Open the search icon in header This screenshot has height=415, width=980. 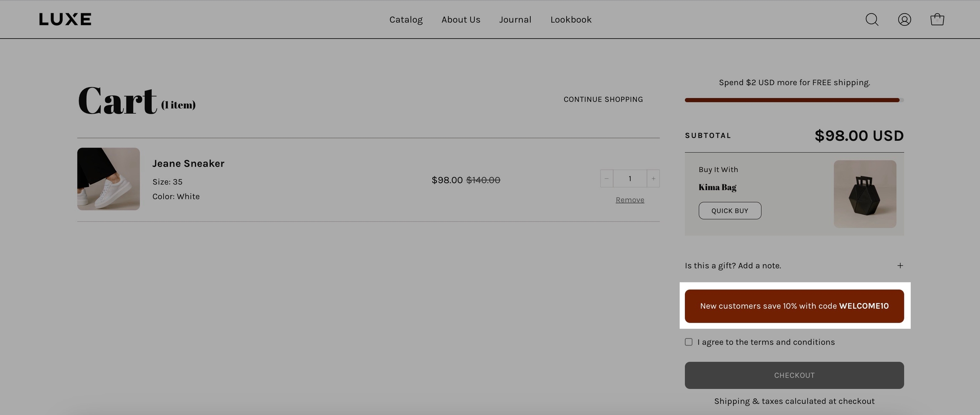872,20
